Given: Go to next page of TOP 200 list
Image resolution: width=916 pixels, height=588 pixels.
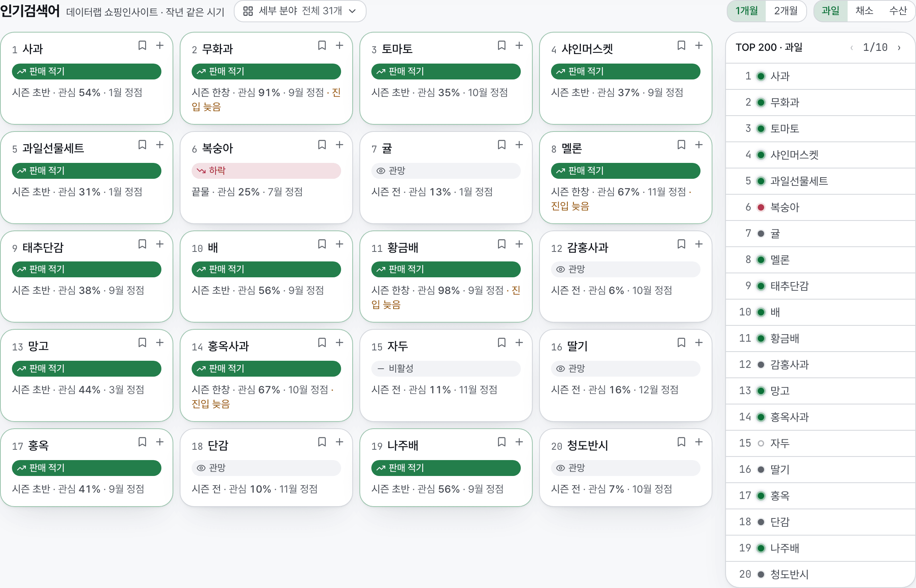Looking at the screenshot, I should tap(899, 48).
